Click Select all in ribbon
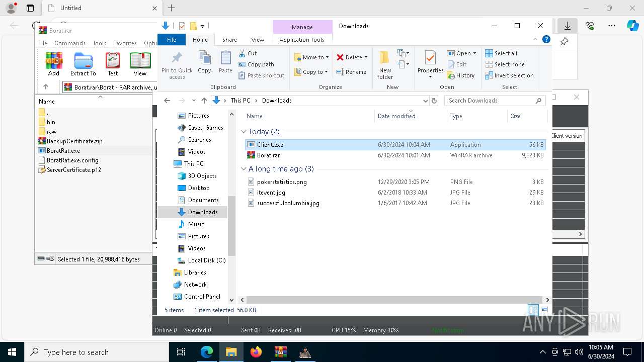 [501, 53]
